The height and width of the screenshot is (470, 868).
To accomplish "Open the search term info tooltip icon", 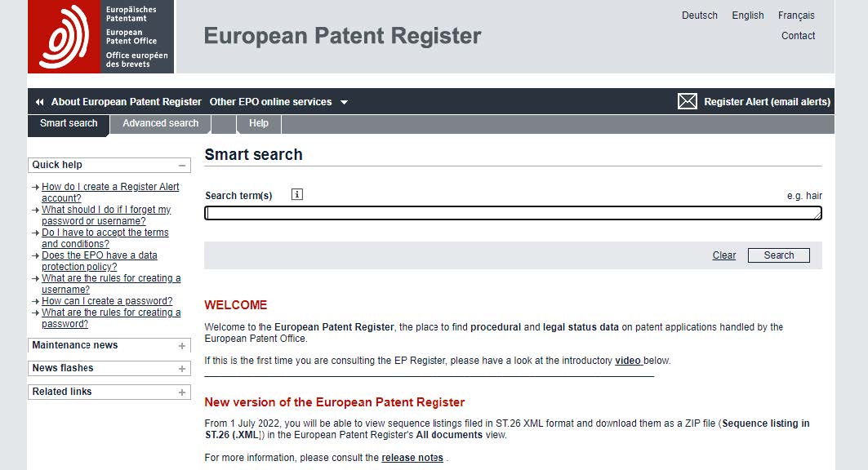I will tap(296, 194).
